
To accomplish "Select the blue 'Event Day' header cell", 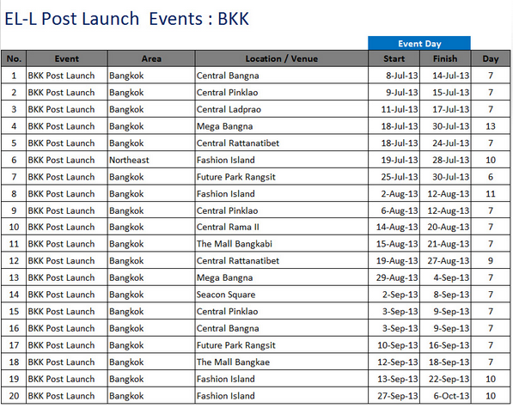I will 419,43.
